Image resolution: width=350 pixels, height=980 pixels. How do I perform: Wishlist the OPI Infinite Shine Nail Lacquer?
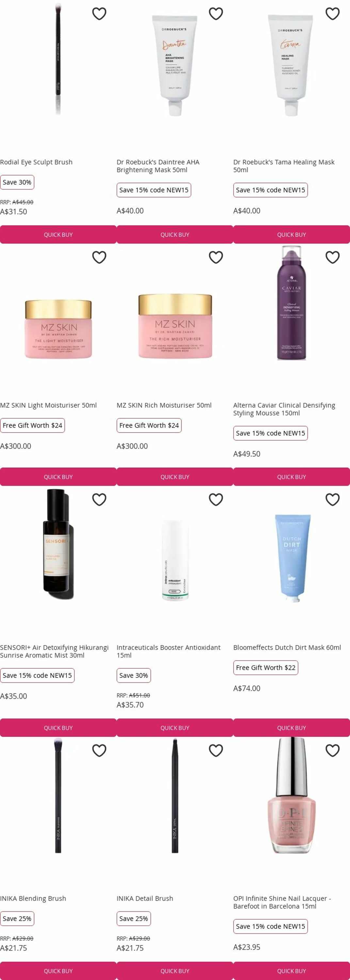click(x=332, y=750)
